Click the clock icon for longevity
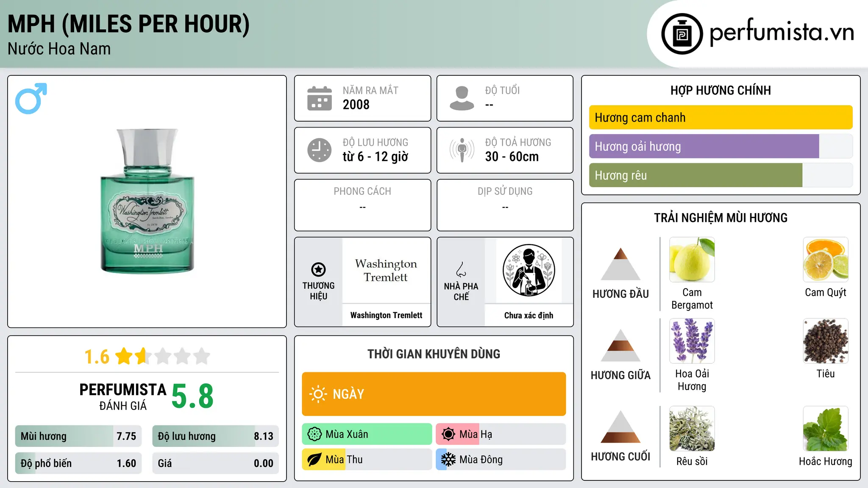Image resolution: width=868 pixels, height=488 pixels. coord(320,150)
